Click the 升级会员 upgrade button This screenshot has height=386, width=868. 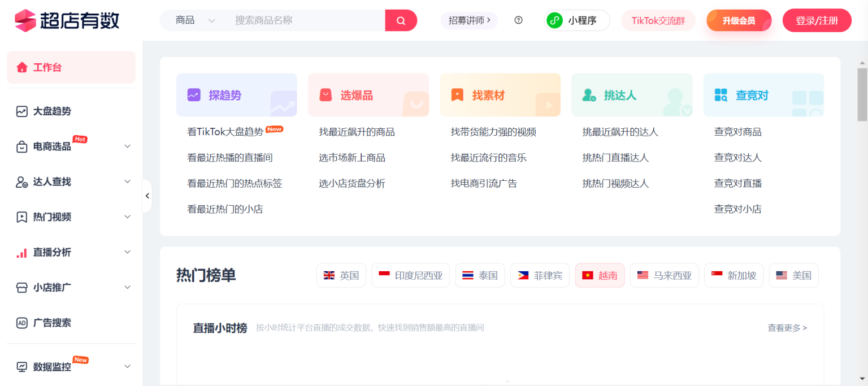739,20
